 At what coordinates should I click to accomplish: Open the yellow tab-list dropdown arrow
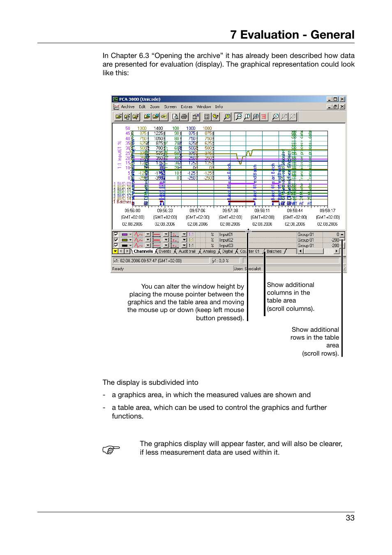(115, 251)
